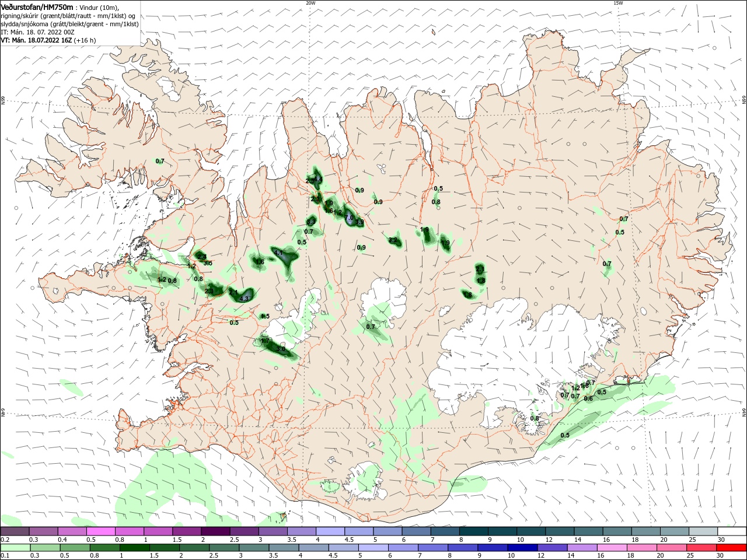This screenshot has width=747, height=560.
Task: Pick the darkest green swatch between 1 and 1.5 in bottom legend row
Action: coord(134,548)
